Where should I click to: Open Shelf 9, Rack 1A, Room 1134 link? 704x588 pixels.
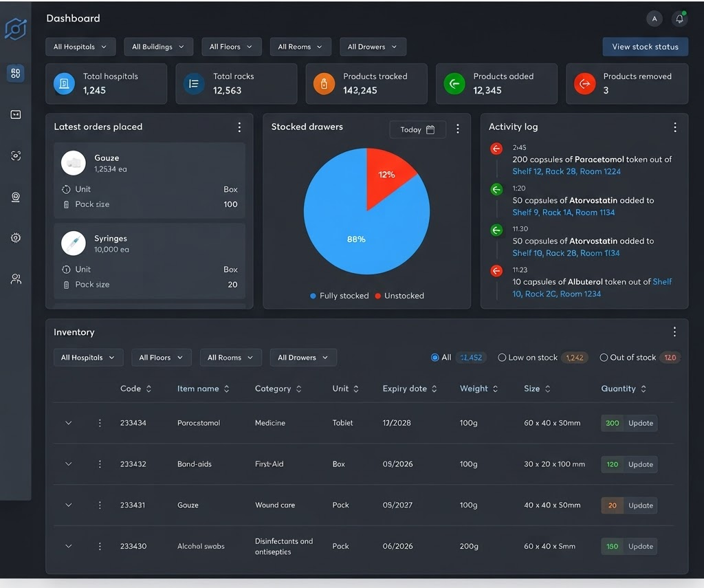tap(564, 213)
